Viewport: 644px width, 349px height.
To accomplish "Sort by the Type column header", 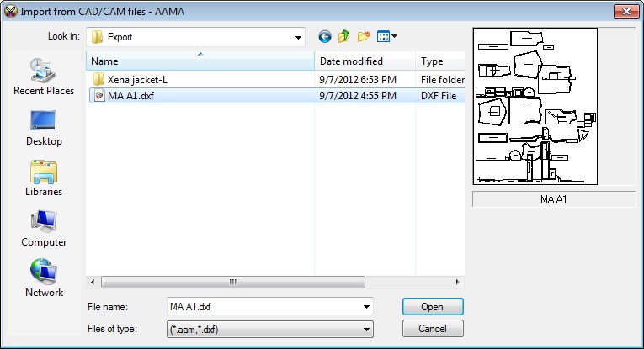I will tap(440, 61).
